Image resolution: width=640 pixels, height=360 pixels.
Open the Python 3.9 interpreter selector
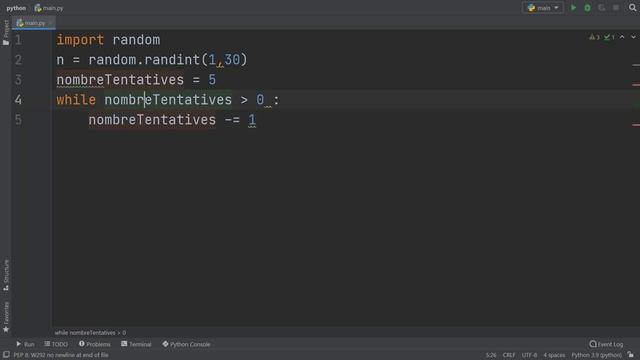click(x=596, y=355)
